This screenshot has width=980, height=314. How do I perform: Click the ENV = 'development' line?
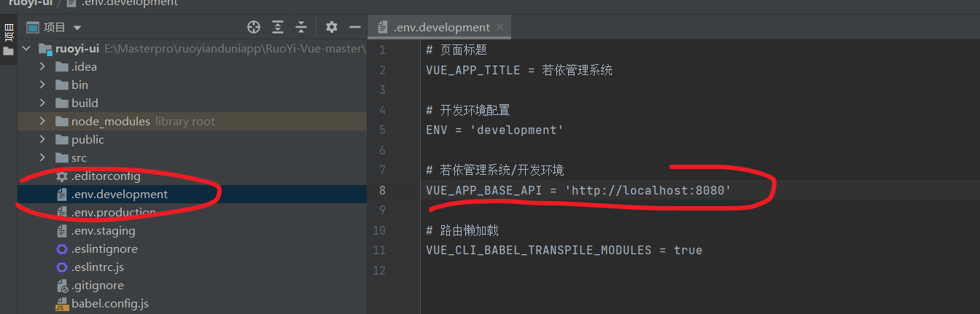pos(495,130)
